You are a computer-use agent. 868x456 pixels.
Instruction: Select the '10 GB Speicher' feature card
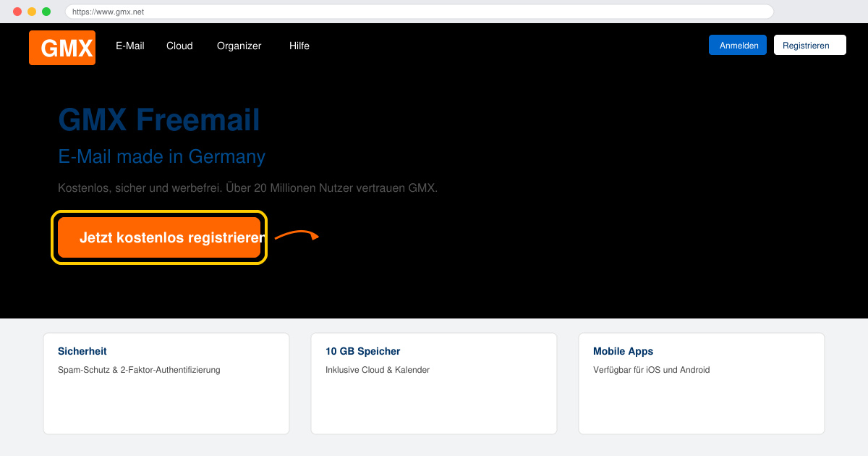[x=434, y=384]
